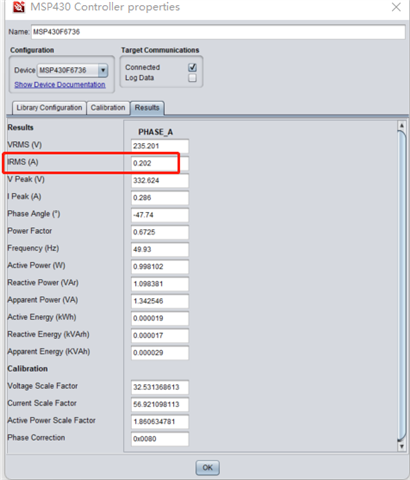This screenshot has height=480, width=410.
Task: Untick the Connected checkbox
Action: (x=192, y=67)
